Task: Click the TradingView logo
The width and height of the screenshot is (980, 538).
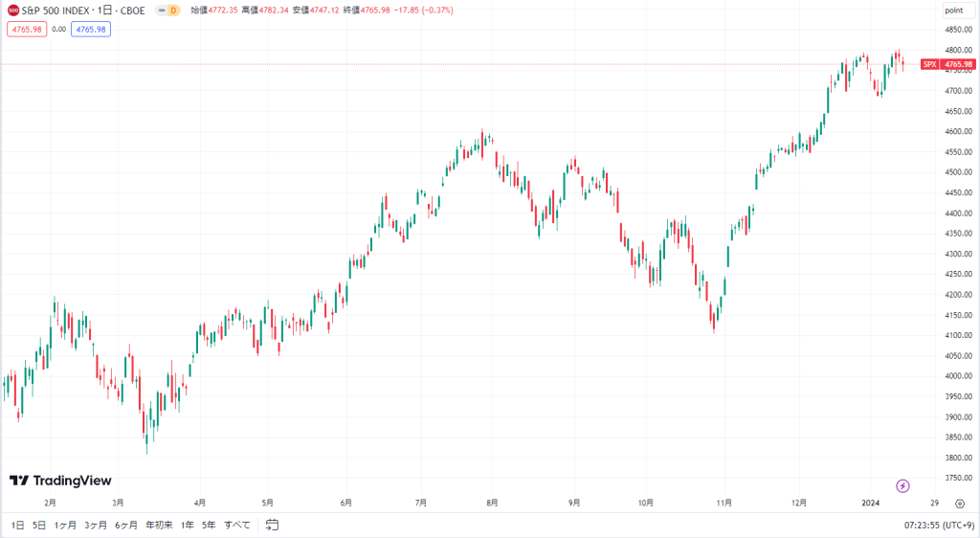Action: pyautogui.click(x=60, y=481)
